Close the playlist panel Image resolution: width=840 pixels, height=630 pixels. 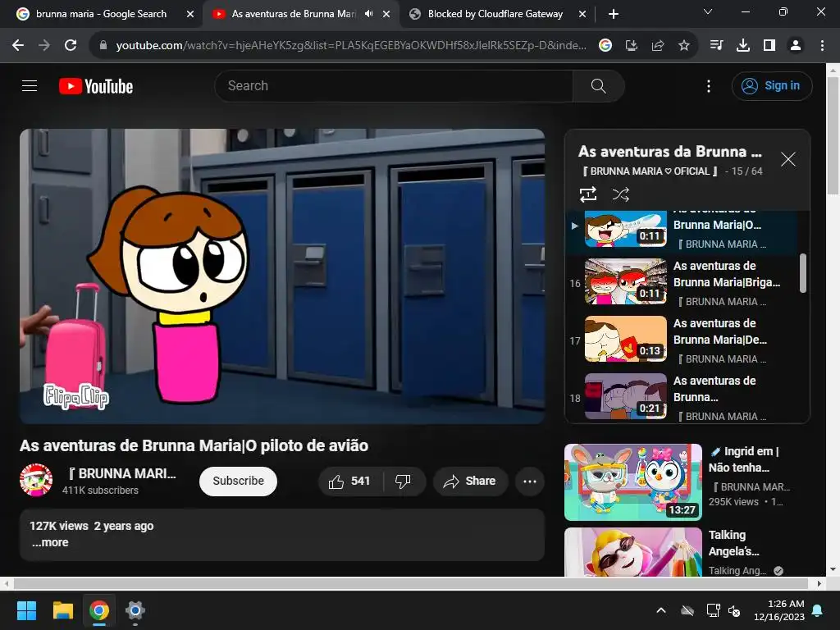(x=787, y=159)
